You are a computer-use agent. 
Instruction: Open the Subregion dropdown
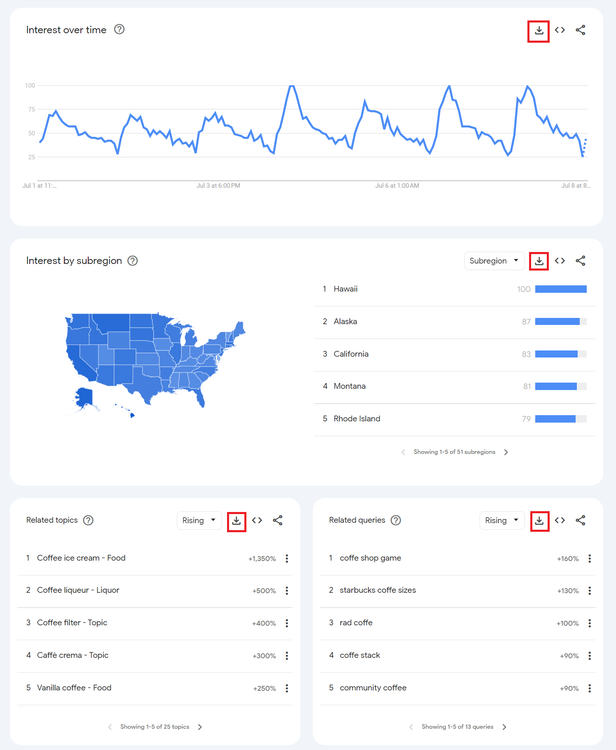tap(495, 261)
